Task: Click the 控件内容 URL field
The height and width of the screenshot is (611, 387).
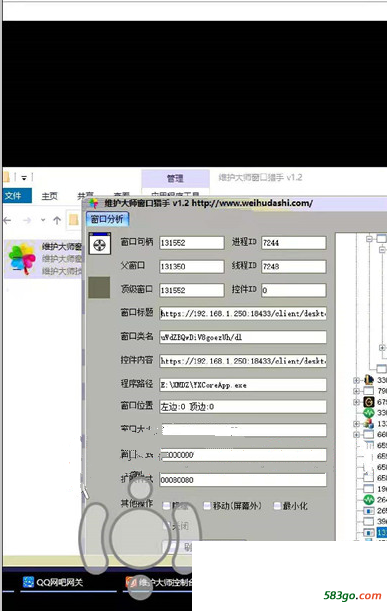Action: [x=243, y=361]
